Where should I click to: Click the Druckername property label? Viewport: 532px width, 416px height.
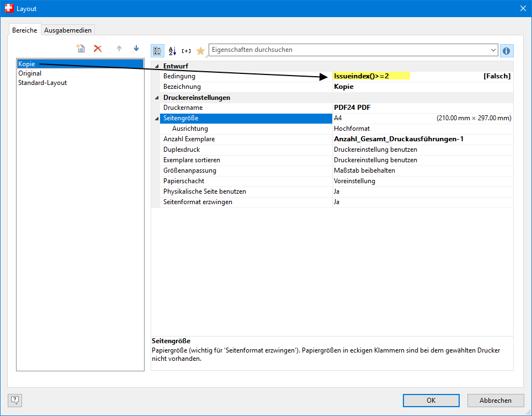point(183,108)
